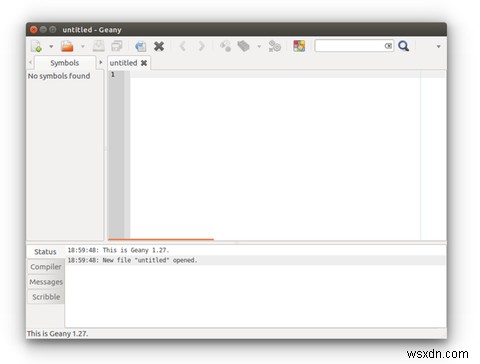Click the horizontal scrollbar under editor
The width and height of the screenshot is (480, 364).
point(161,239)
